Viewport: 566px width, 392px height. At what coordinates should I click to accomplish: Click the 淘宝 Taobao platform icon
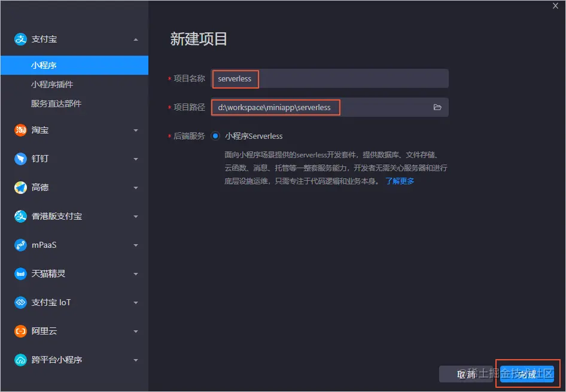(20, 130)
